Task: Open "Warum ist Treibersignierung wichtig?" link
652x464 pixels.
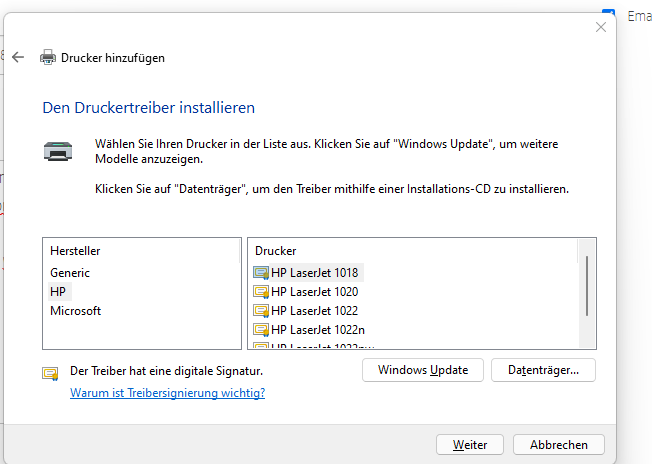Action: 167,393
